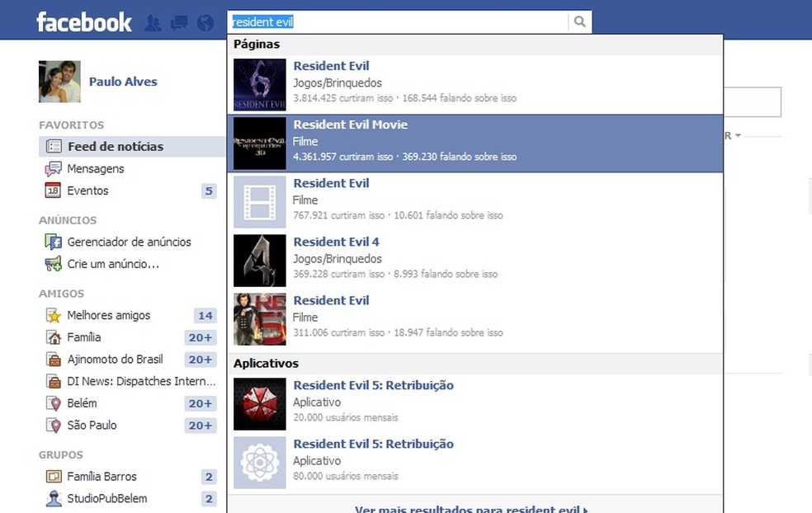Click the Feed de notícias icon
The image size is (812, 513).
coord(54,147)
